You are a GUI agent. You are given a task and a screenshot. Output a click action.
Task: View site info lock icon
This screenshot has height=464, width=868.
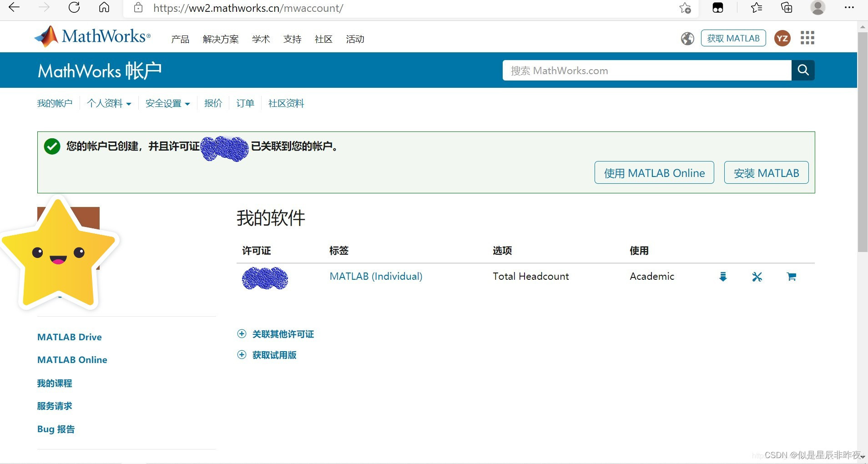pyautogui.click(x=138, y=8)
